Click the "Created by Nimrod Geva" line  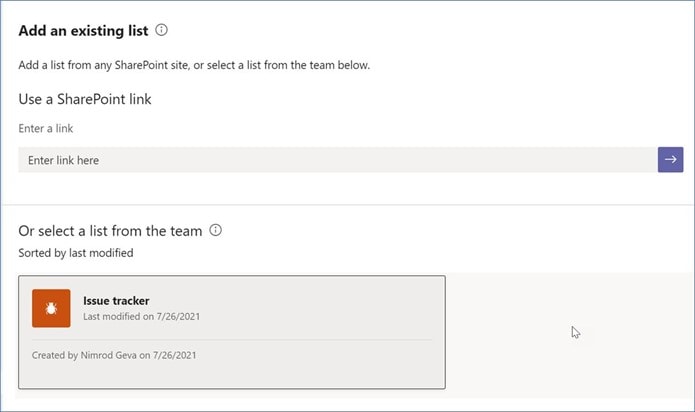pyautogui.click(x=114, y=355)
